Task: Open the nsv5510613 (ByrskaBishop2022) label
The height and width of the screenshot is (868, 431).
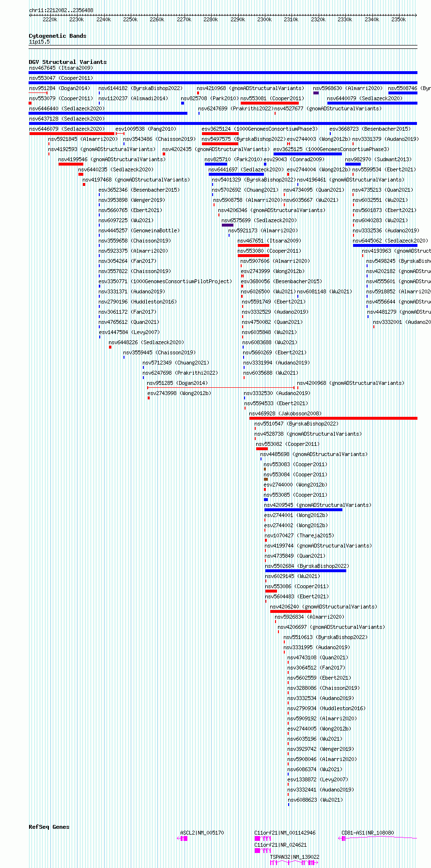Action: (325, 637)
